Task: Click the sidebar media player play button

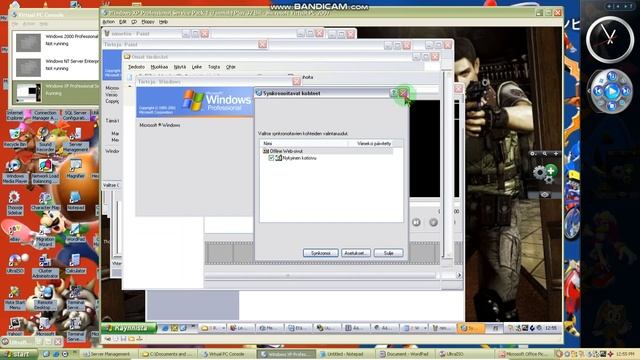Action: (611, 91)
